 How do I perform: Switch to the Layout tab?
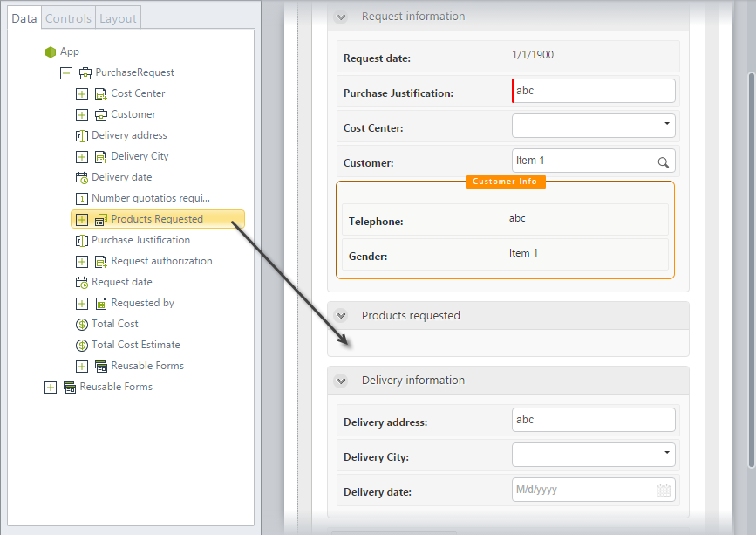pos(118,18)
